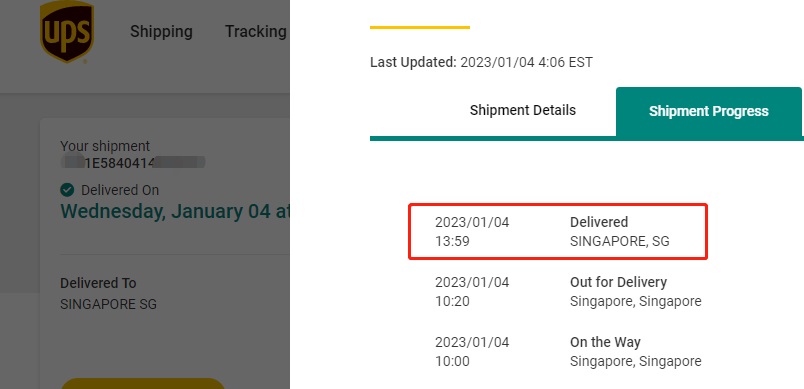Select the Shipment Progress tab
804x389 pixels.
(709, 111)
